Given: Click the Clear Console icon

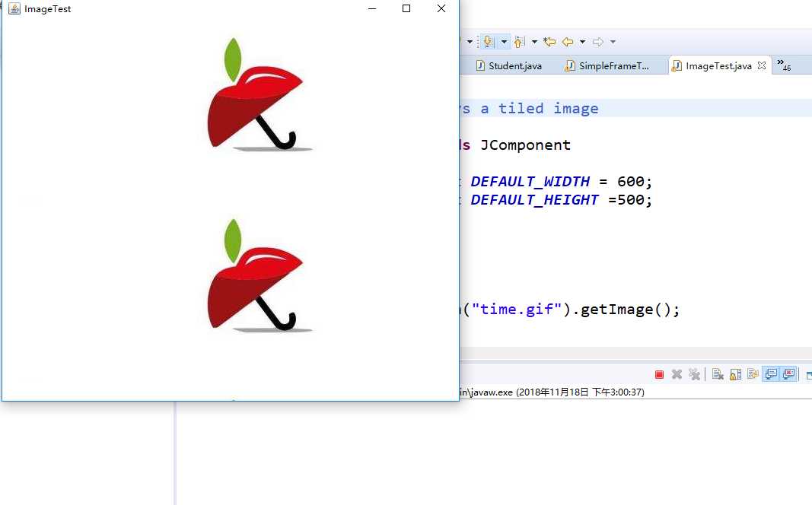Looking at the screenshot, I should pyautogui.click(x=718, y=374).
